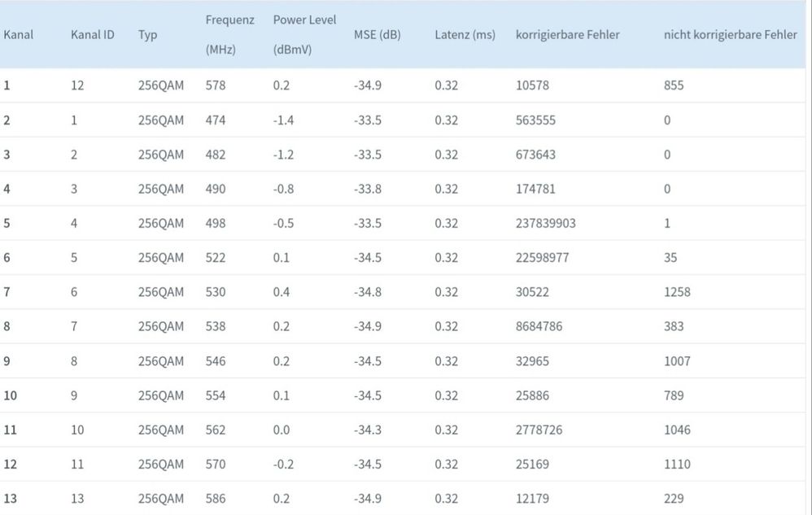Select correctable errors value 25169

[532, 465]
